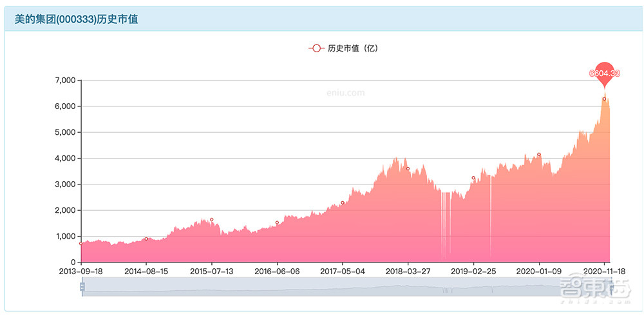Click the first data point at 2013-09-18
The image size is (644, 316).
click(x=81, y=243)
